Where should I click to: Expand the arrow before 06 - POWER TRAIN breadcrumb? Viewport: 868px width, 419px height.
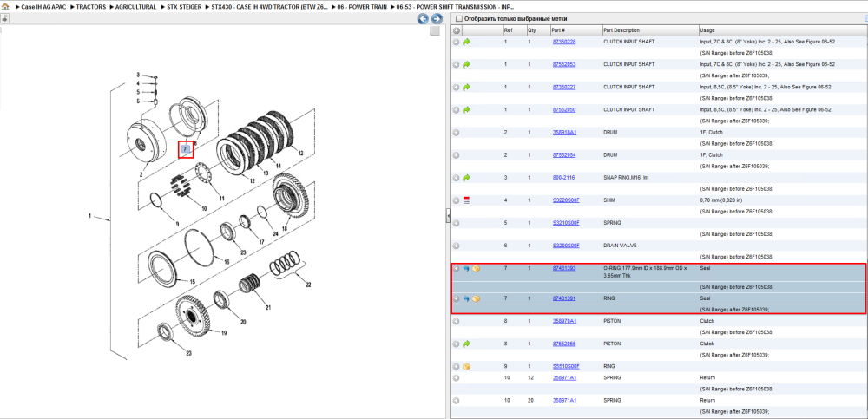(x=333, y=7)
